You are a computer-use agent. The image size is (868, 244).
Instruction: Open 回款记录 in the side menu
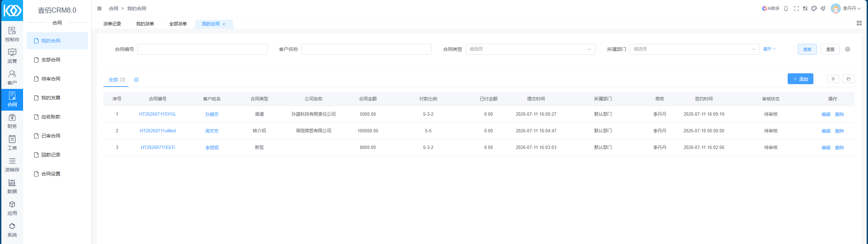pyautogui.click(x=57, y=155)
